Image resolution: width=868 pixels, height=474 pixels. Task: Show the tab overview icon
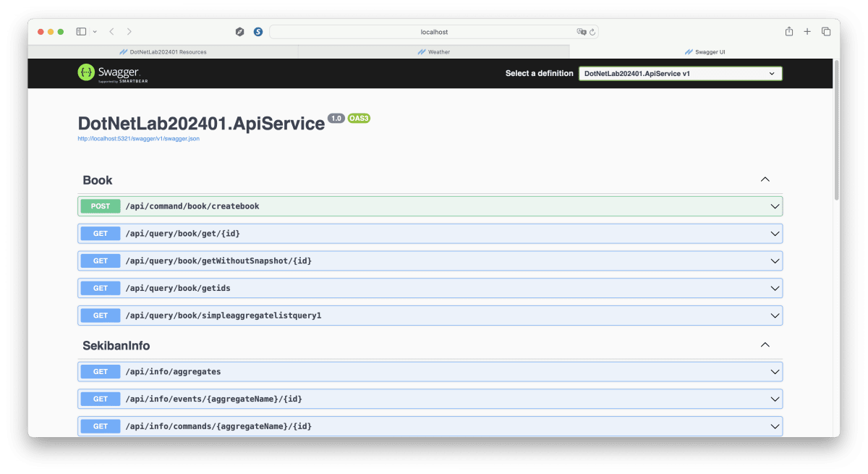(x=826, y=32)
